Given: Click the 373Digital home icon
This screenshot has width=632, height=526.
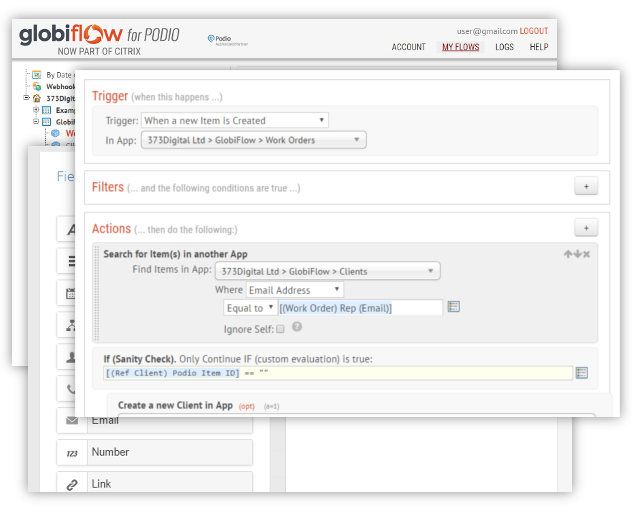Looking at the screenshot, I should click(37, 98).
